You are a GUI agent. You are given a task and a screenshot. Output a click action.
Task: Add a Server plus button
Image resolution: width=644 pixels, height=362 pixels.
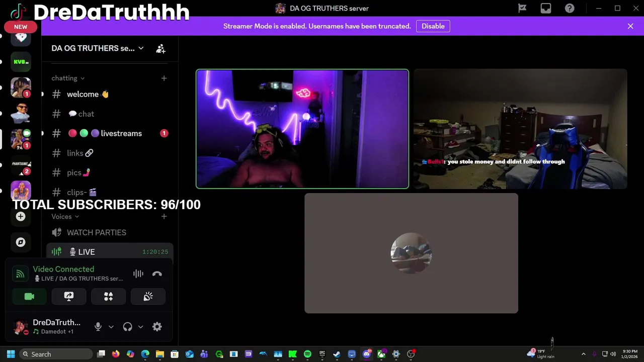point(21,216)
